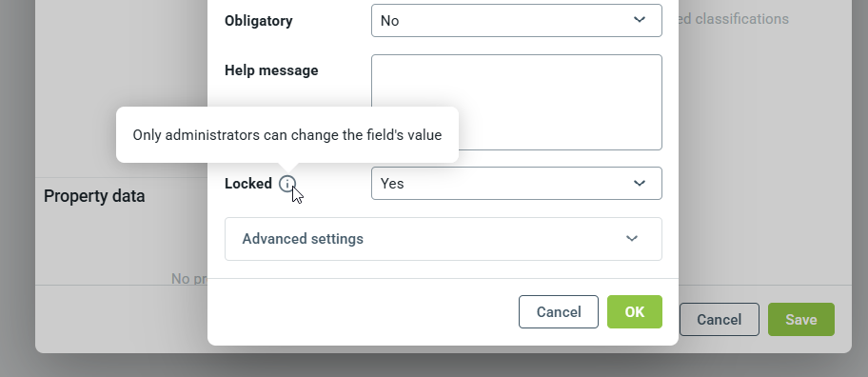Click the Help message label
The image size is (868, 377).
[x=271, y=70]
